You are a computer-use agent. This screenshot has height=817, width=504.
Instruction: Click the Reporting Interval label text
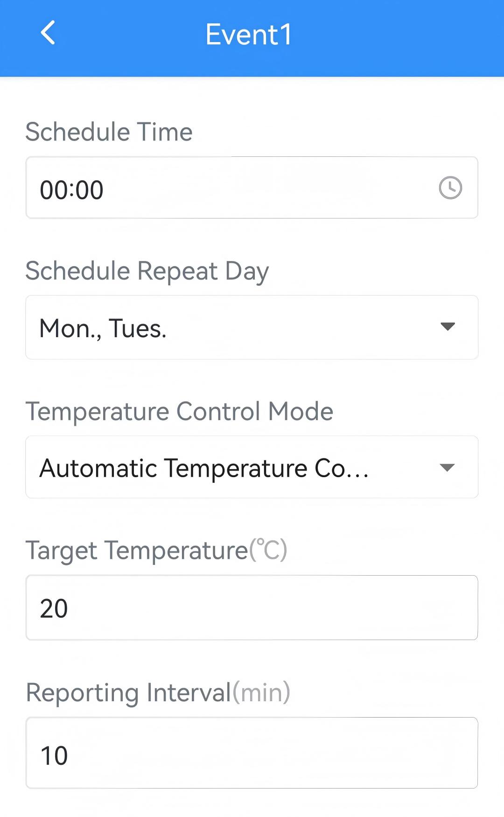point(129,692)
